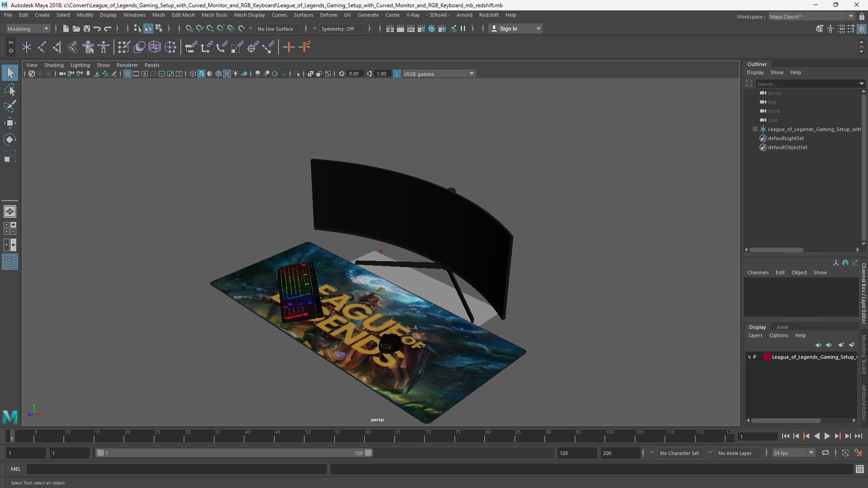The image size is (868, 488).
Task: Open the Redshift menu
Action: click(x=488, y=15)
